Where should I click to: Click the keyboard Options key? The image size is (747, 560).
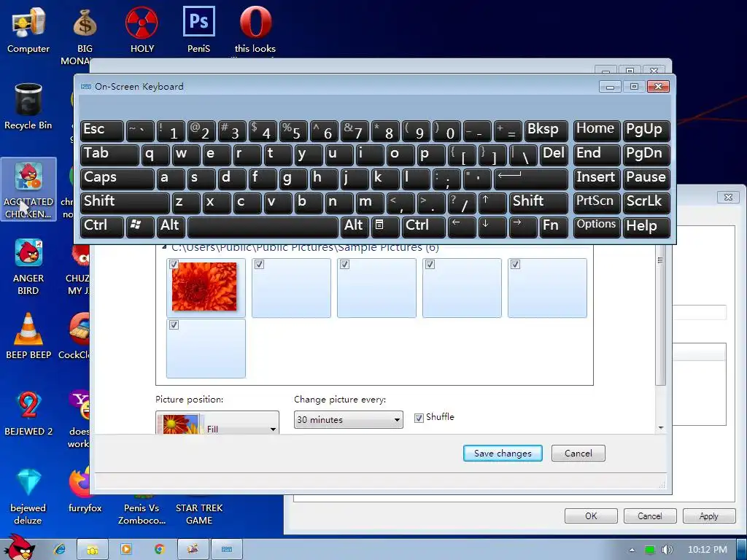[597, 227]
